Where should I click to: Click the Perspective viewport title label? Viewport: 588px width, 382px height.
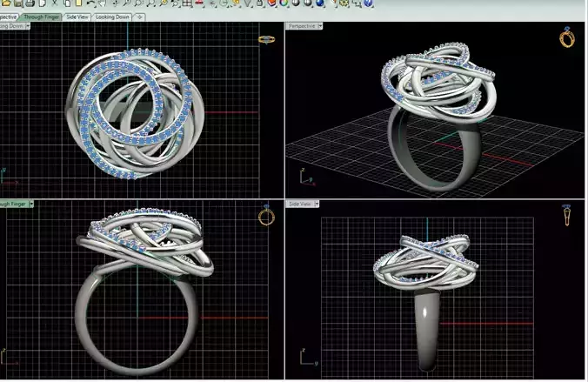pyautogui.click(x=302, y=26)
